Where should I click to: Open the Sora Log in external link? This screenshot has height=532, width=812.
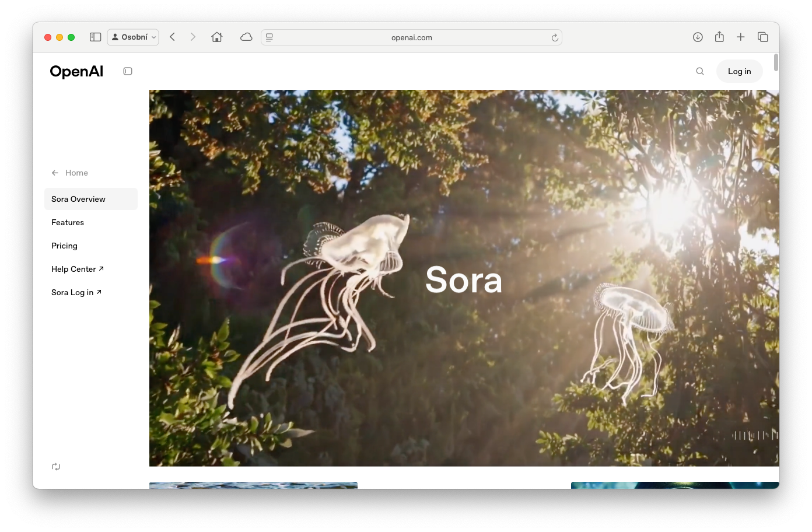[76, 292]
